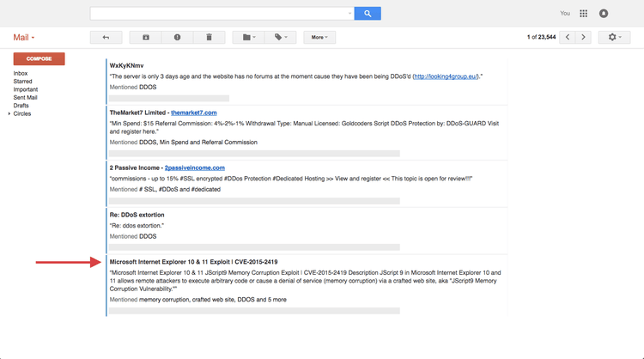The image size is (644, 359).
Task: Open the themarket7.com link
Action: click(x=193, y=113)
